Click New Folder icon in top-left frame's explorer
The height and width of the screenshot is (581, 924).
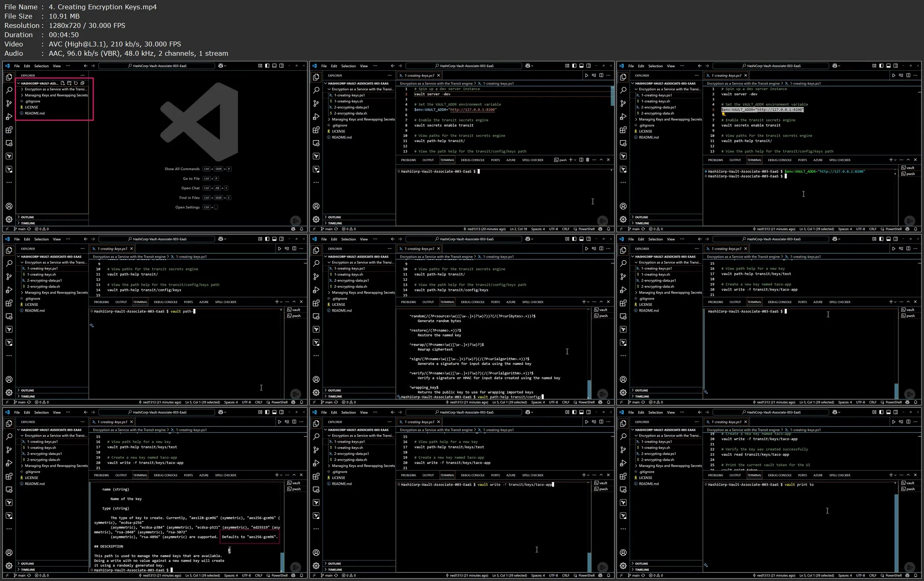tap(69, 83)
